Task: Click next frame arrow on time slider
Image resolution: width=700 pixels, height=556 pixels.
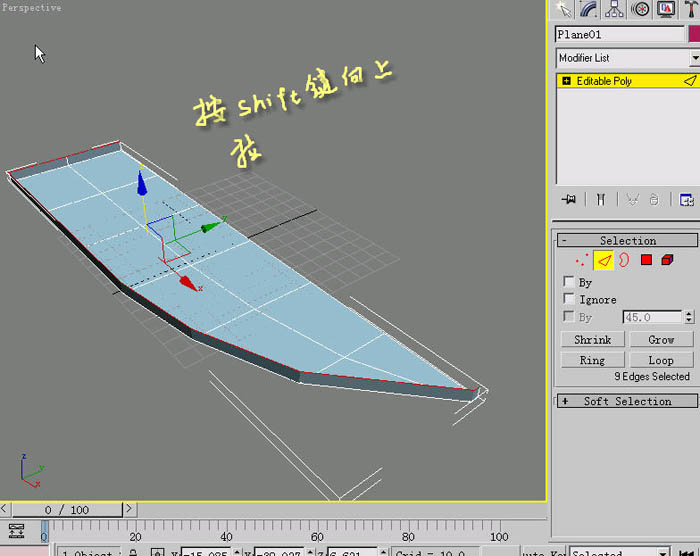Action: tap(129, 509)
